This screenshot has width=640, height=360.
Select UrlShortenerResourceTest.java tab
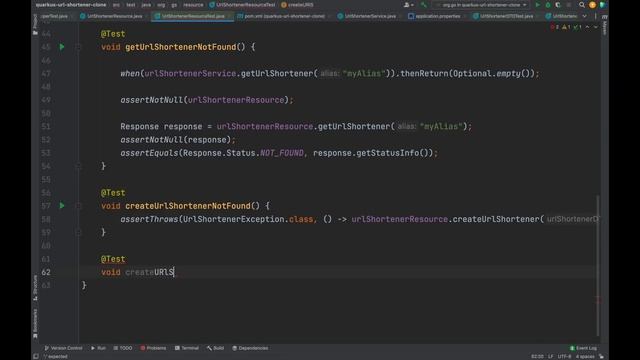192,16
